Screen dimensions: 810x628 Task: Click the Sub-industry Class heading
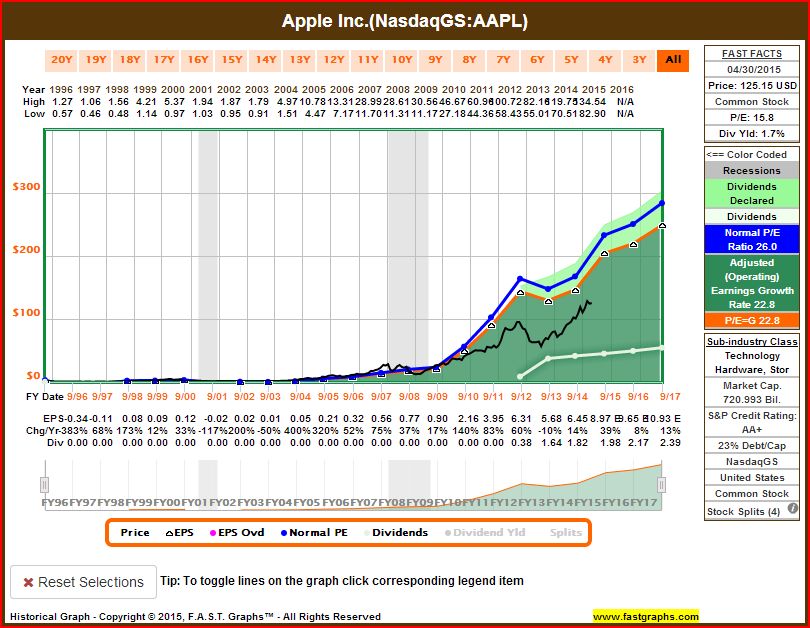coord(752,341)
